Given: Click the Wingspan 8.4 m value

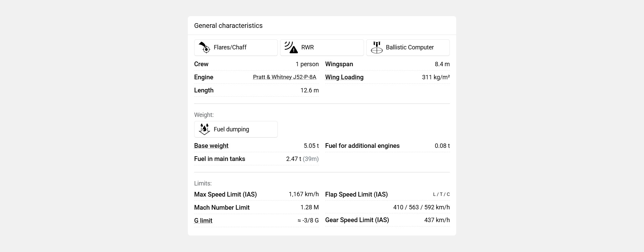Looking at the screenshot, I should (x=442, y=64).
